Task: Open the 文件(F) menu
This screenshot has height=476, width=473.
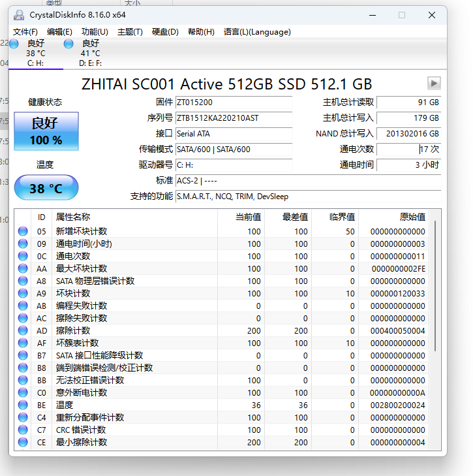Action: pos(25,32)
